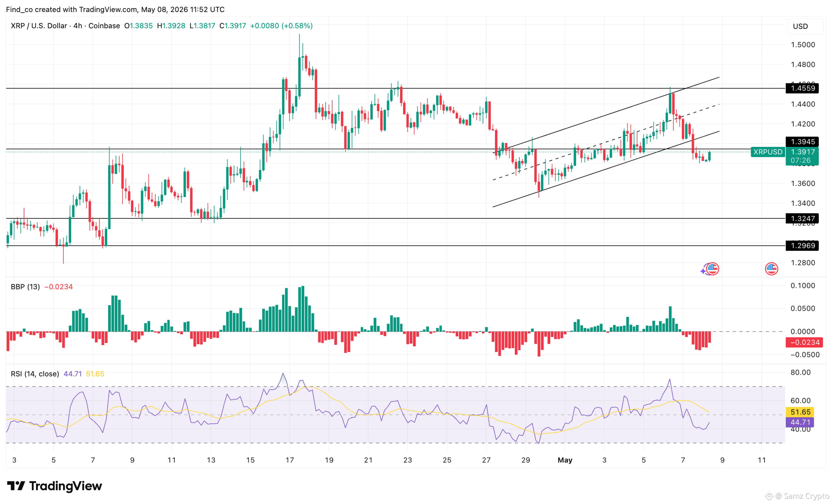Click the TradingView logo at the bottom
This screenshot has width=832, height=504.
point(54,486)
